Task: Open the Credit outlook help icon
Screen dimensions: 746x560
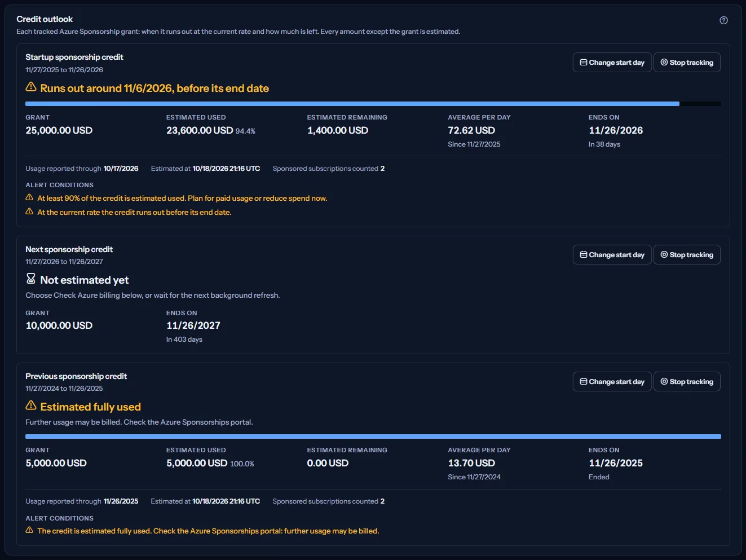Action: point(723,20)
